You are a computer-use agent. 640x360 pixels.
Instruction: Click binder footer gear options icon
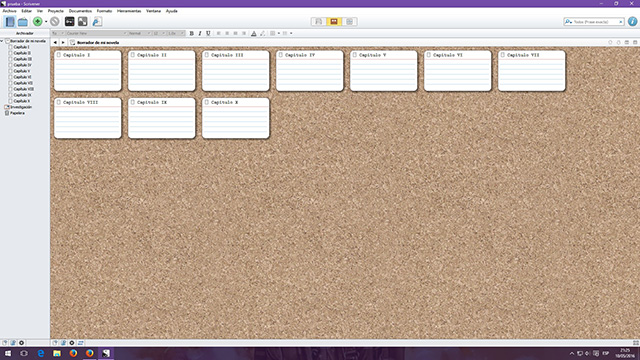pos(22,343)
